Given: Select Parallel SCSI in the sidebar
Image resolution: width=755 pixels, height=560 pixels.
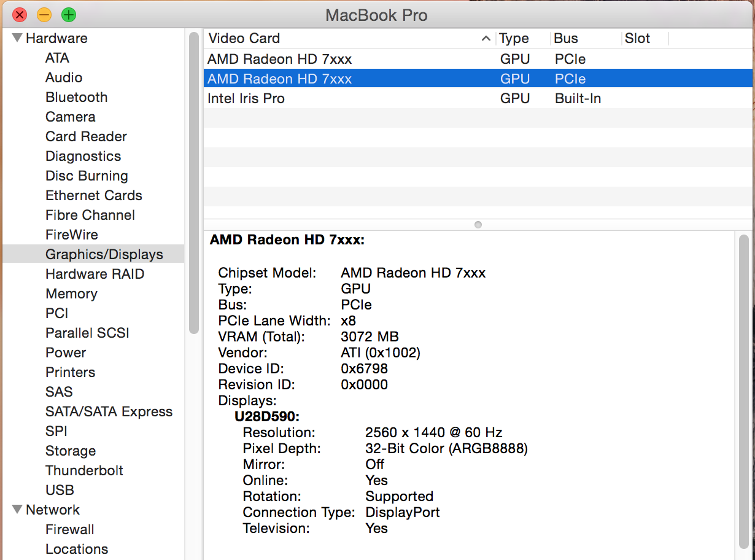Looking at the screenshot, I should (87, 333).
